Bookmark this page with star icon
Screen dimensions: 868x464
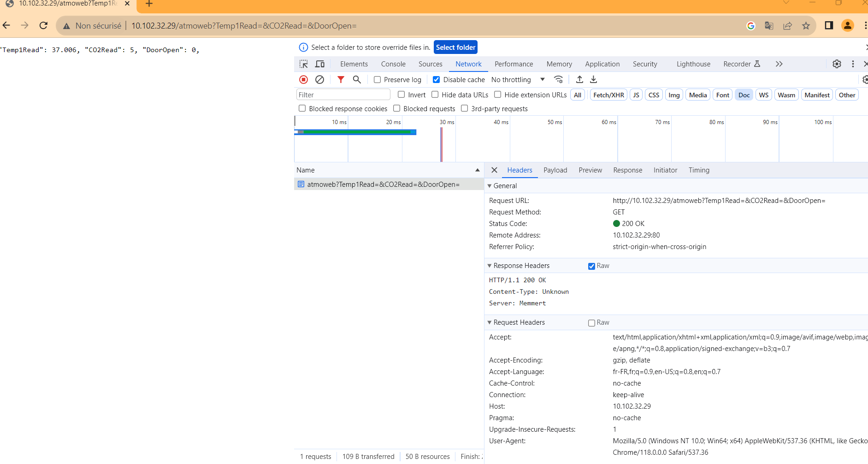[x=806, y=26]
